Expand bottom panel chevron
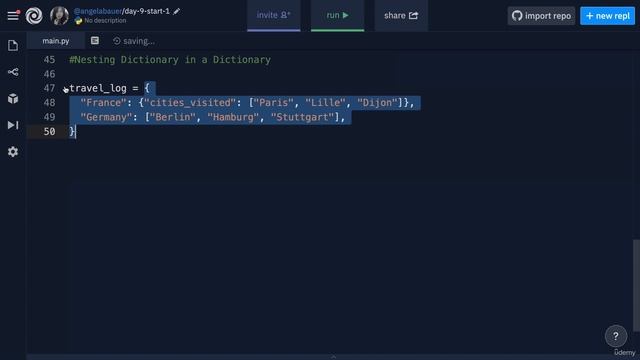This screenshot has height=360, width=640. click(x=333, y=357)
